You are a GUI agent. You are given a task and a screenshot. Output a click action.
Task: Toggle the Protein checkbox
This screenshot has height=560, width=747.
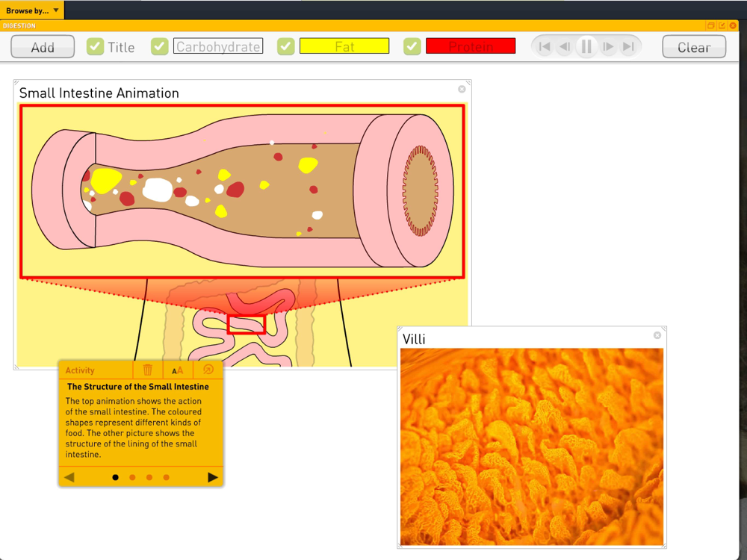coord(412,46)
